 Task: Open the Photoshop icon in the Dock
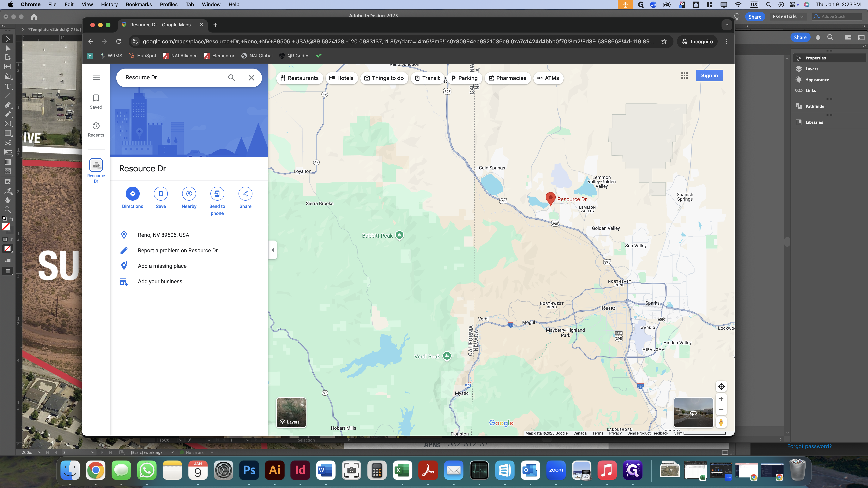(x=249, y=470)
